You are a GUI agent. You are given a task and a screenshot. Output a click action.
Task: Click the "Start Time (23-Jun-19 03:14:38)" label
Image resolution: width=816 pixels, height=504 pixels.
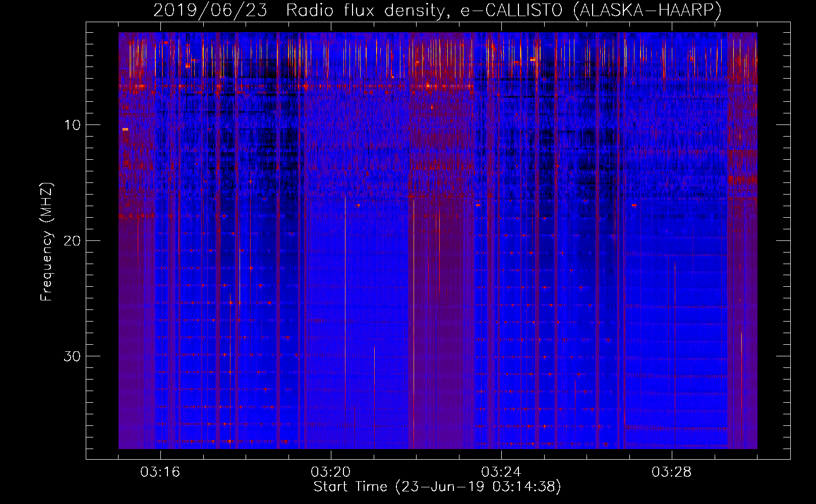pyautogui.click(x=437, y=487)
